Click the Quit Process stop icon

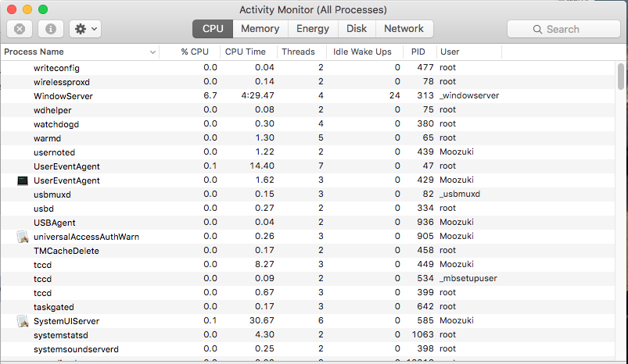[20, 29]
